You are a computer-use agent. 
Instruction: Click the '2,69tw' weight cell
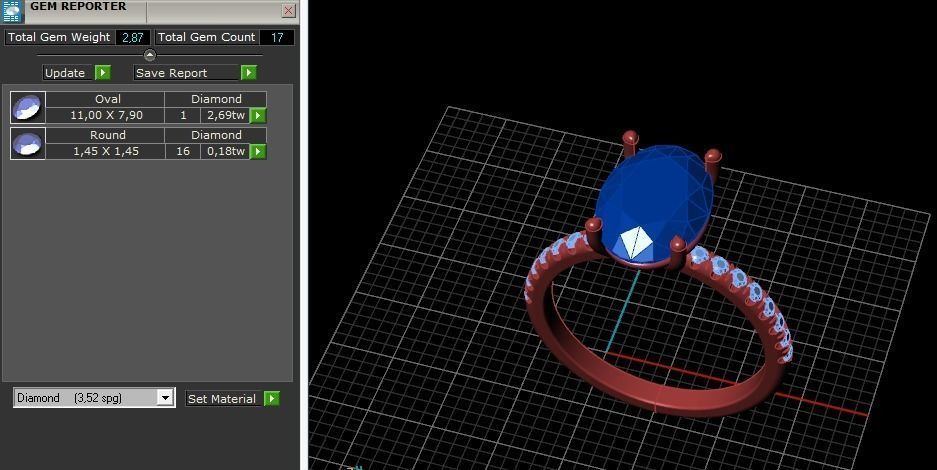(x=225, y=115)
